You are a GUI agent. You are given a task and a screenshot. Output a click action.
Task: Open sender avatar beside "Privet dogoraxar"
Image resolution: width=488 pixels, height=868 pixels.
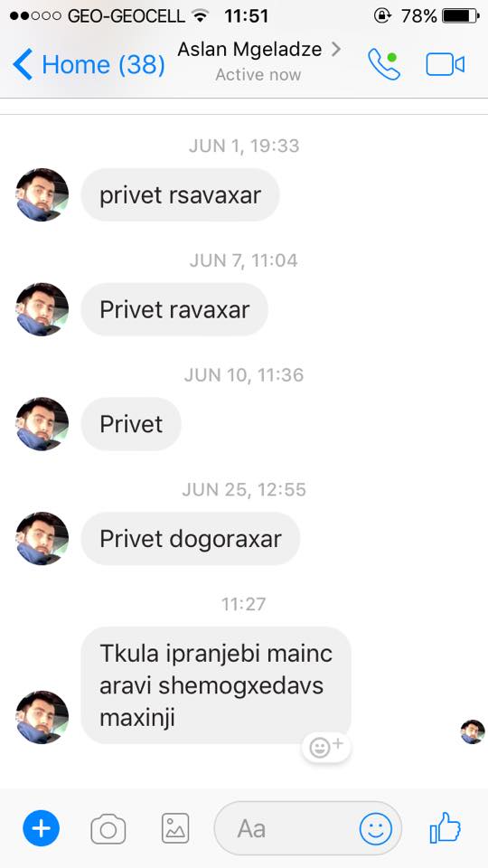[42, 539]
